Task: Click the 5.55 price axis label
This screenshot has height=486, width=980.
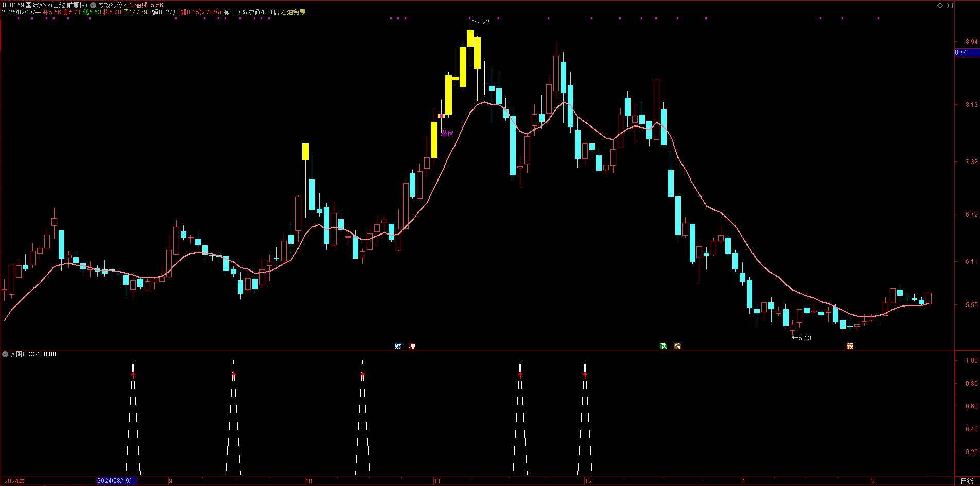Action: tap(971, 305)
